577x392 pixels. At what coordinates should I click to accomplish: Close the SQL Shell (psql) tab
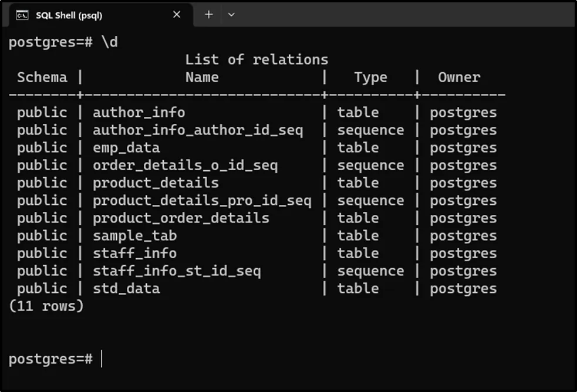[177, 15]
